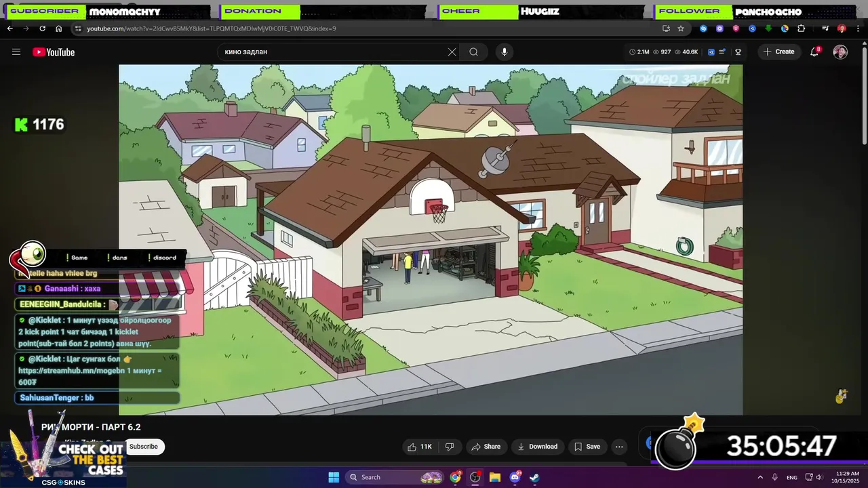Click the blue extension icon in YouTube header
The height and width of the screenshot is (488, 868).
pyautogui.click(x=711, y=52)
